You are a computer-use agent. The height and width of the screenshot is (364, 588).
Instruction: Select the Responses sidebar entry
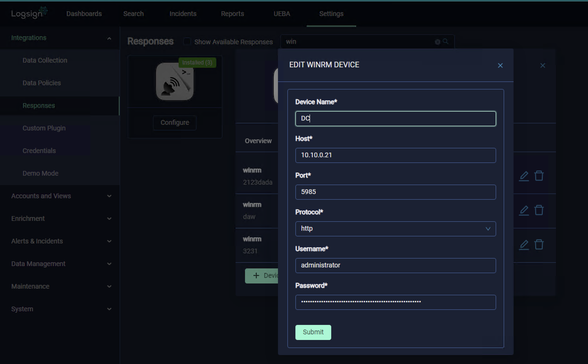click(38, 105)
